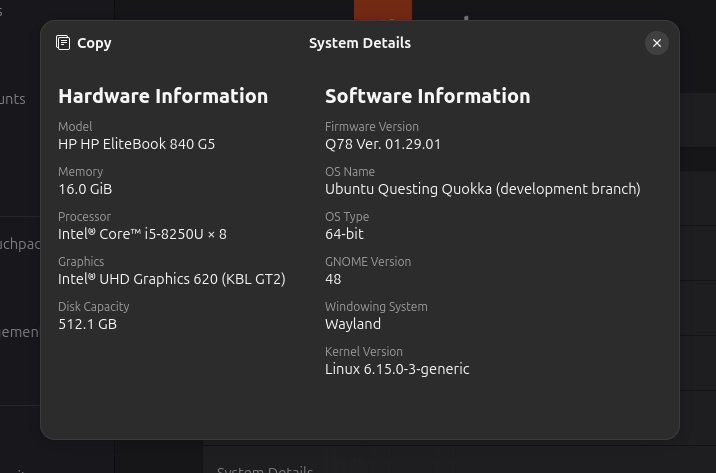Click the Intel UHD Graphics 620 value
Screen dimensions: 716x473
(x=171, y=279)
